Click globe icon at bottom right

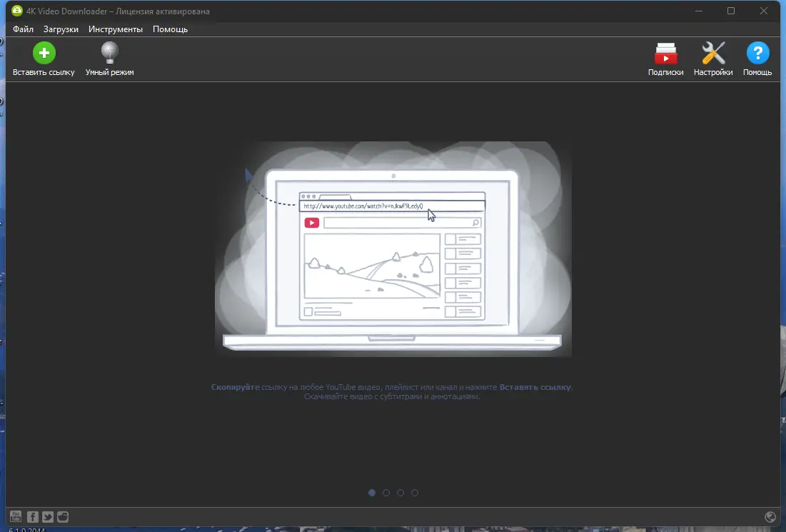tap(770, 516)
